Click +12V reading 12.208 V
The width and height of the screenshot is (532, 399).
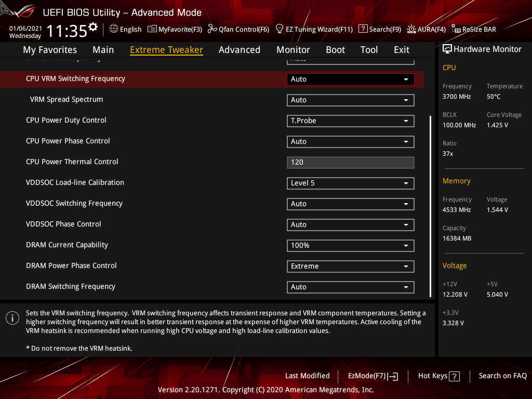455,295
